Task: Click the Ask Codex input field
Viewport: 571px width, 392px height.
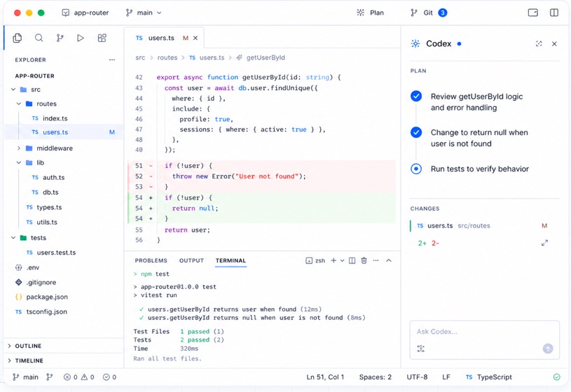Action: point(484,332)
